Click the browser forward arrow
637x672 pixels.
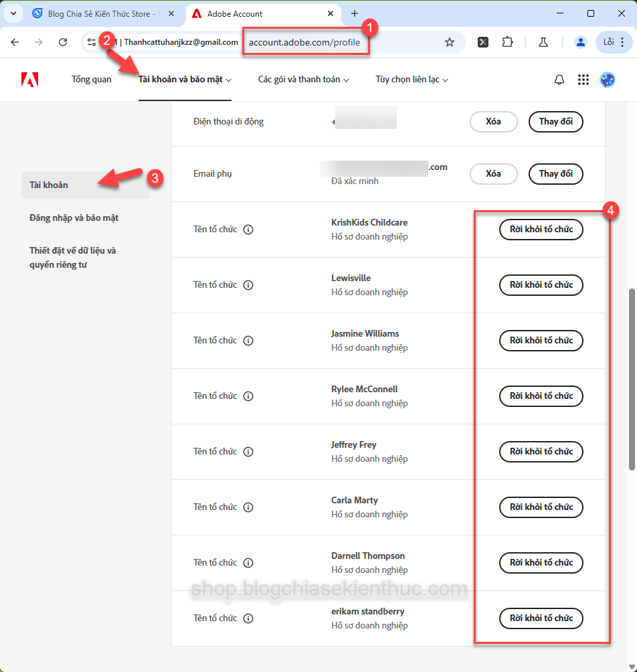tap(39, 42)
